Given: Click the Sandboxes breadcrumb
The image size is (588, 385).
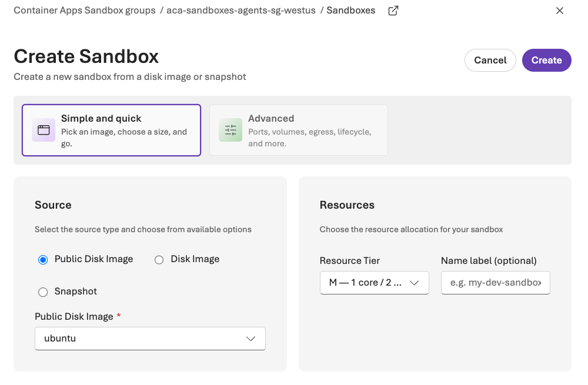Looking at the screenshot, I should (x=350, y=11).
